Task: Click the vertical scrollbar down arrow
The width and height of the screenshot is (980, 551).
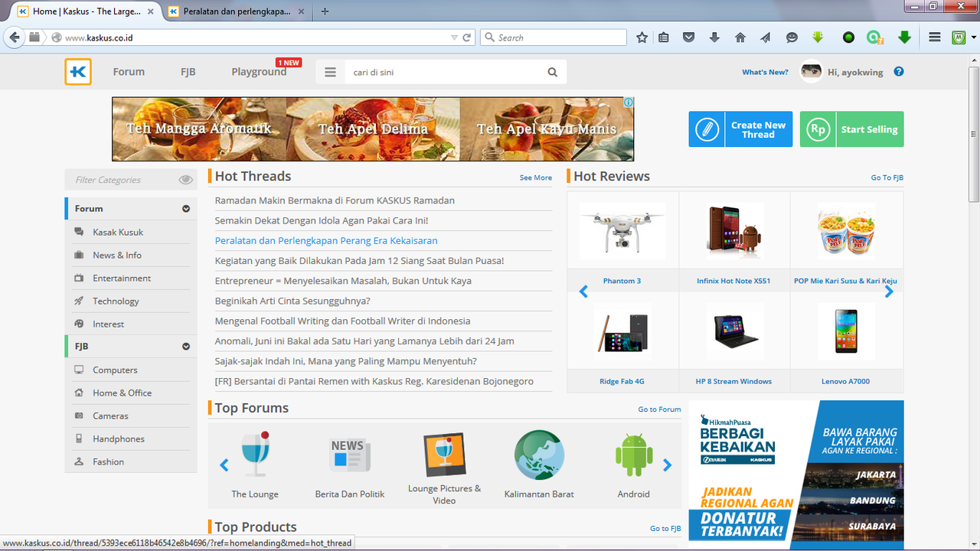Action: [x=973, y=544]
